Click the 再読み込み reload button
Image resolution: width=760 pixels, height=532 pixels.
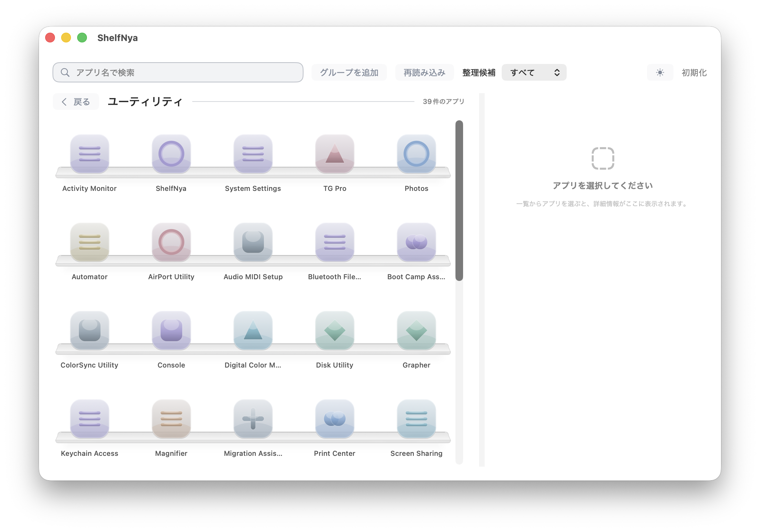pyautogui.click(x=424, y=72)
